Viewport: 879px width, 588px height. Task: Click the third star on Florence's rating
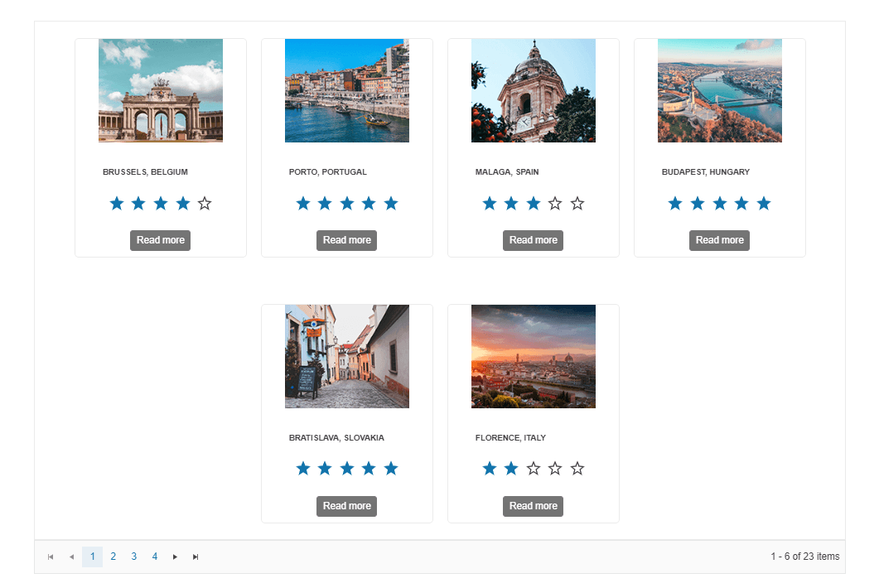(533, 468)
